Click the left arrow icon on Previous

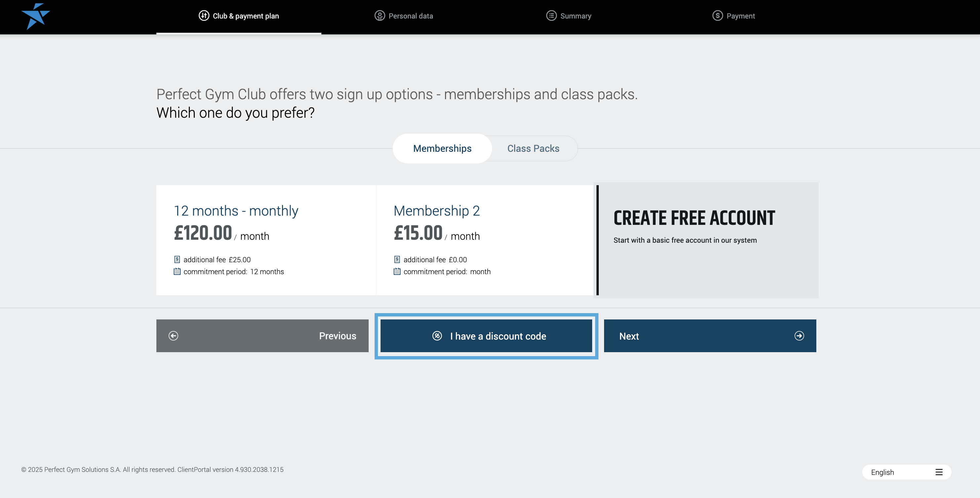coord(174,336)
